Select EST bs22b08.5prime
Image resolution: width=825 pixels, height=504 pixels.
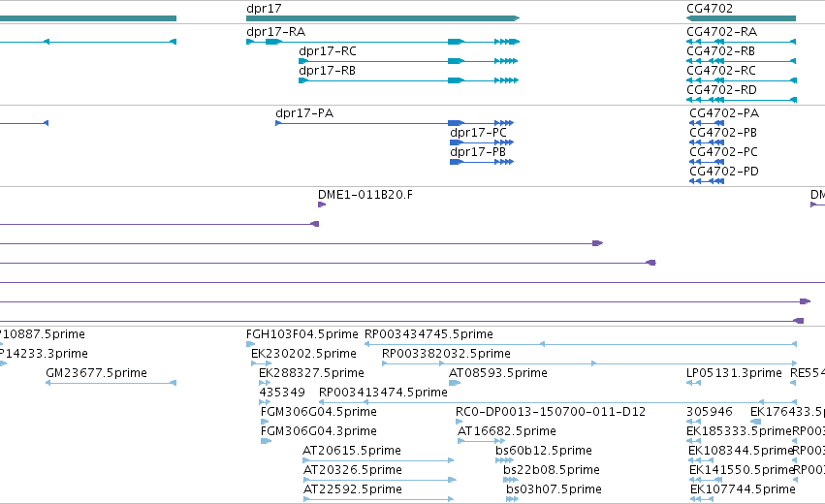pos(552,470)
